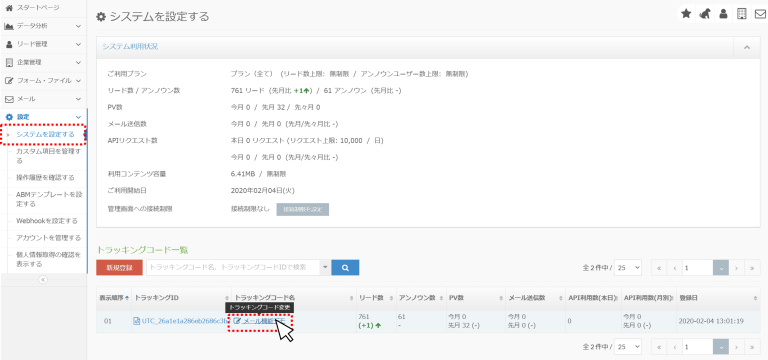This screenshot has width=768, height=360.
Task: Open Webhookを設定する in the sidebar
Action: coord(47,221)
